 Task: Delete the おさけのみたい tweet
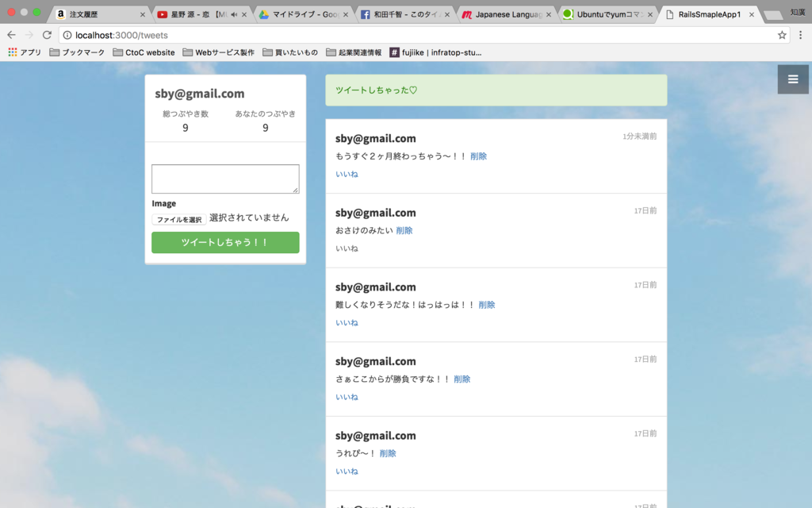pos(404,230)
